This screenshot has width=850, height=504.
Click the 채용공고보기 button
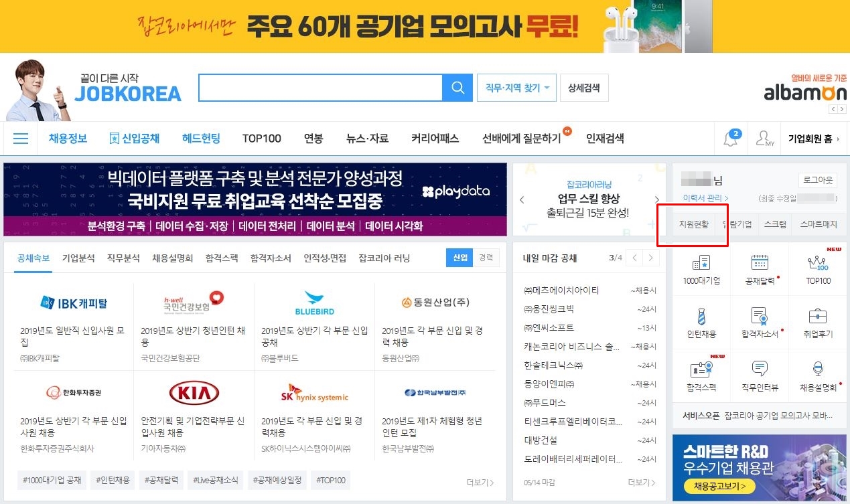[x=720, y=486]
